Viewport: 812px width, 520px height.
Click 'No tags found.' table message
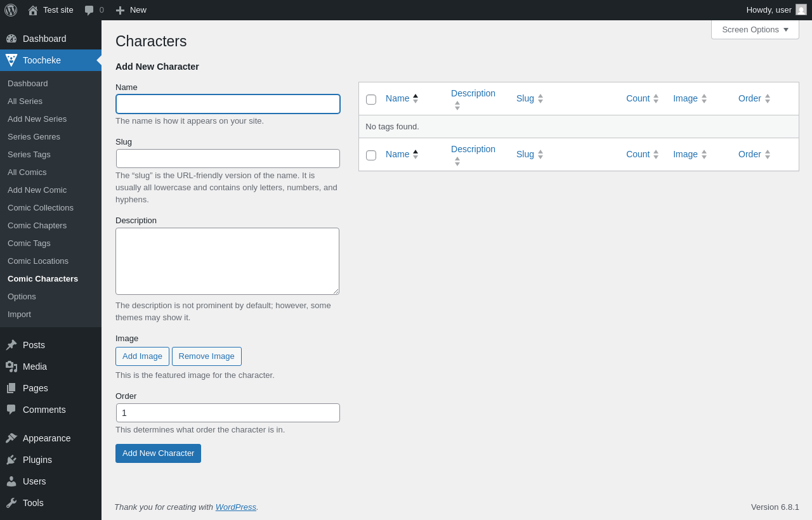pos(392,126)
